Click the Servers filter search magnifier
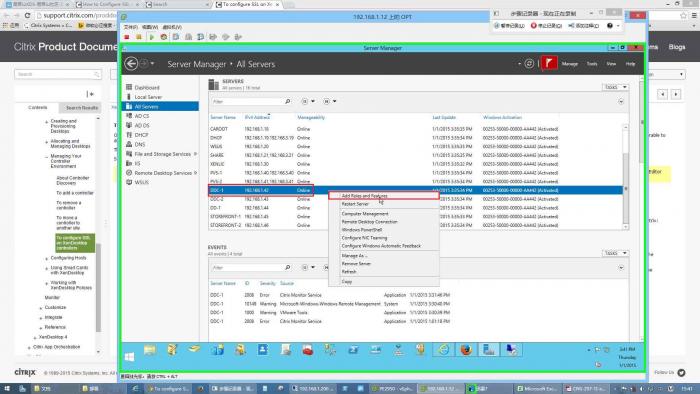Screen dimensions: 700x394 click(x=288, y=101)
